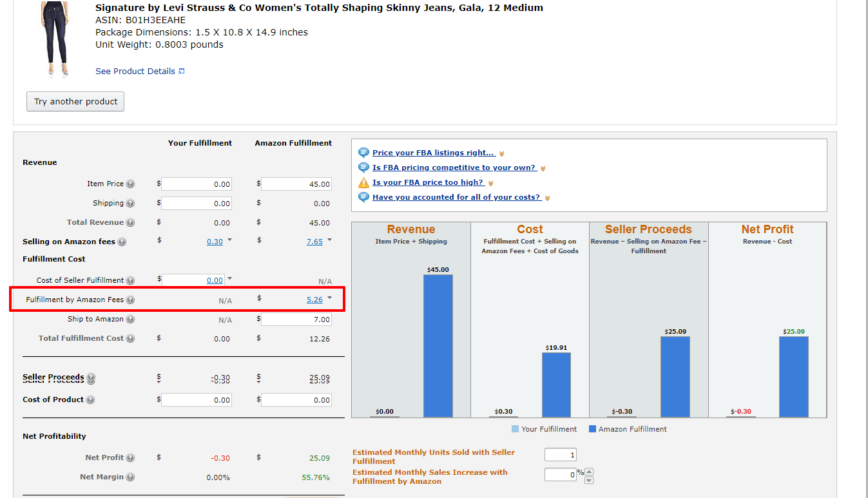Open help icon for Selling on Amazon fees

coord(122,242)
